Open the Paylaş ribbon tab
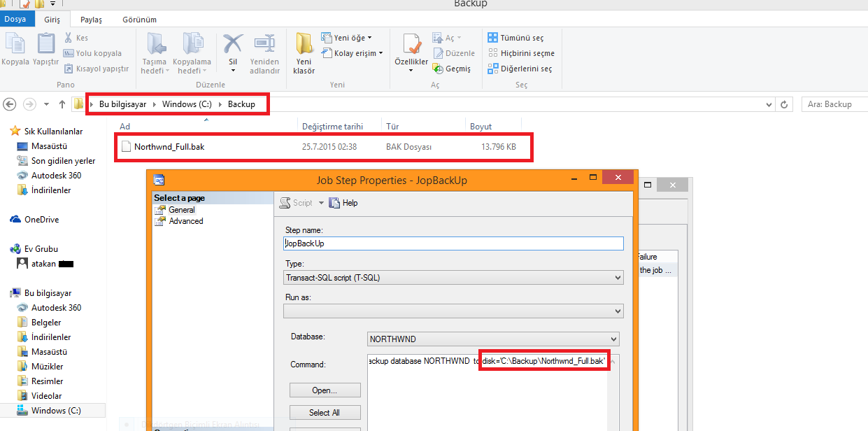This screenshot has width=868, height=431. tap(91, 20)
